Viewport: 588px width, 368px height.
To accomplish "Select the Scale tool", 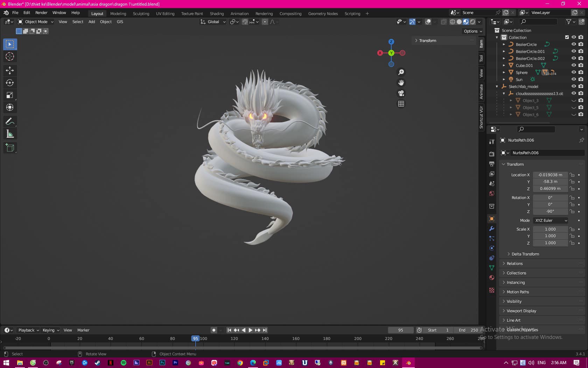I will pyautogui.click(x=10, y=95).
